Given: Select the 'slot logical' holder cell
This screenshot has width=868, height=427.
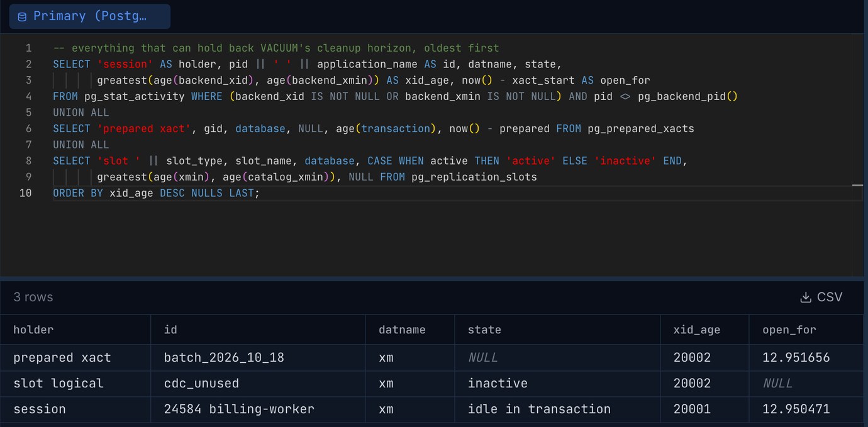Looking at the screenshot, I should 75,383.
